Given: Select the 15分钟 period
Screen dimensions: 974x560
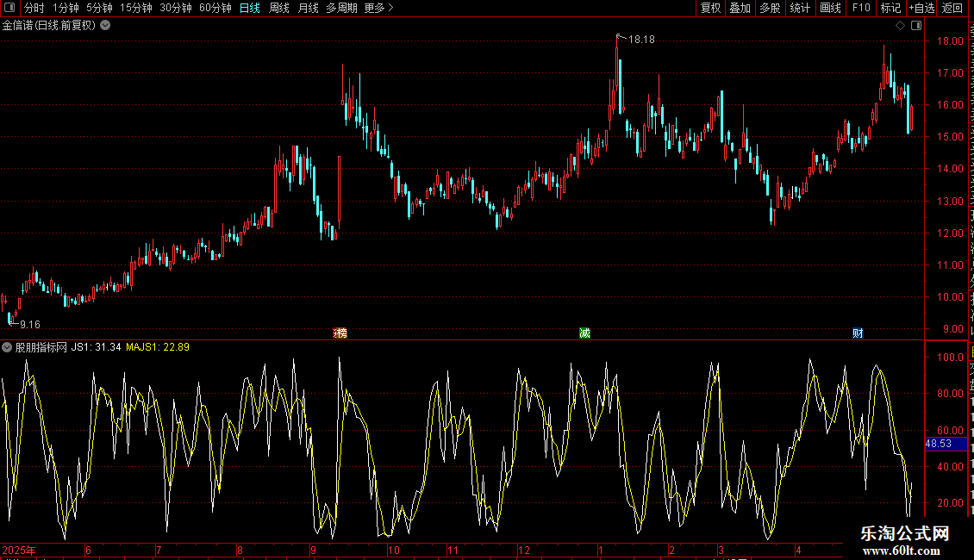Looking at the screenshot, I should point(136,8).
